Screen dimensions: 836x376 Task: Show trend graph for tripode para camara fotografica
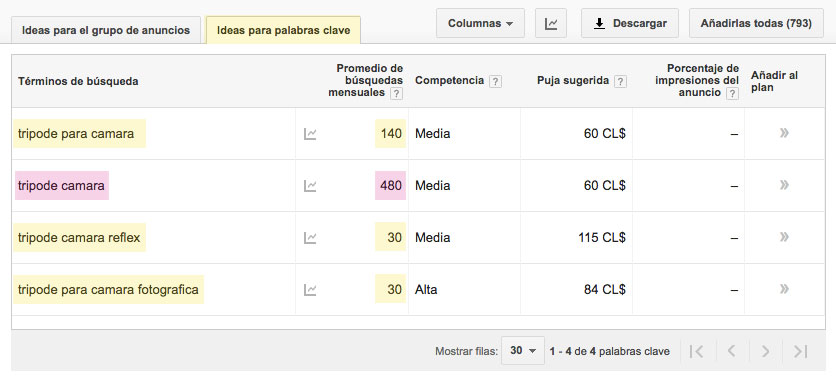[x=310, y=290]
